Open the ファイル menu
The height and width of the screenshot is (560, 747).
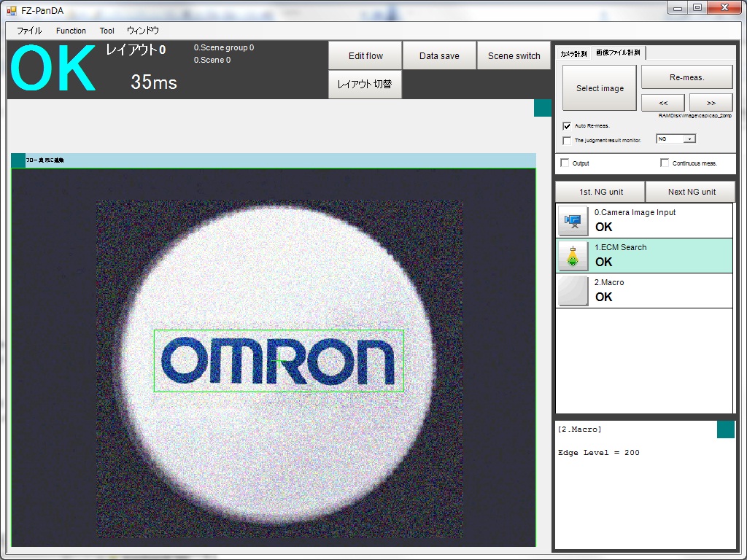point(29,31)
